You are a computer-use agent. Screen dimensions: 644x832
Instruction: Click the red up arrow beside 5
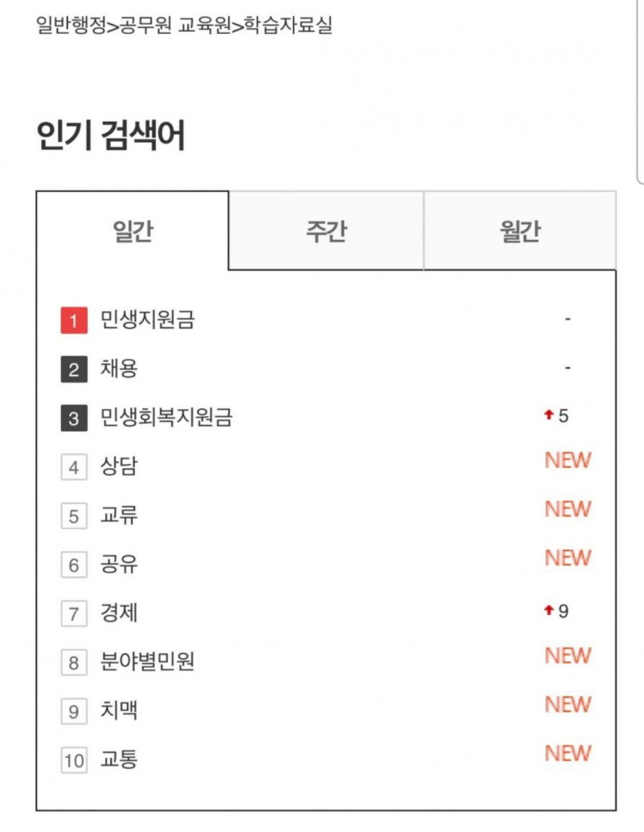pos(548,414)
